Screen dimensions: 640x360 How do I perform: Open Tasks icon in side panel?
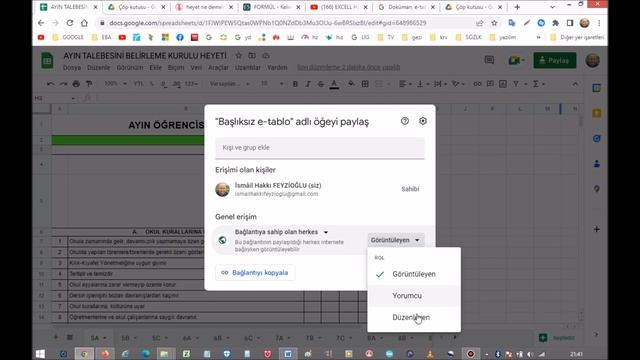click(x=597, y=138)
